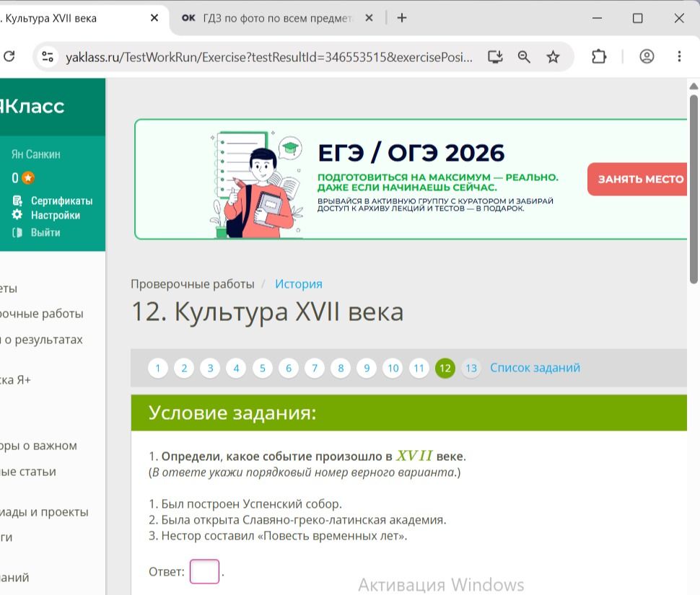The width and height of the screenshot is (700, 595).
Task: Go to task number 10
Action: (393, 369)
